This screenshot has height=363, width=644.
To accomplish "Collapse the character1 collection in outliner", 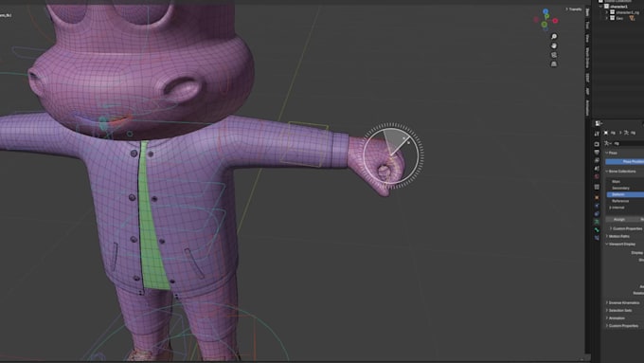I will 601,7.
